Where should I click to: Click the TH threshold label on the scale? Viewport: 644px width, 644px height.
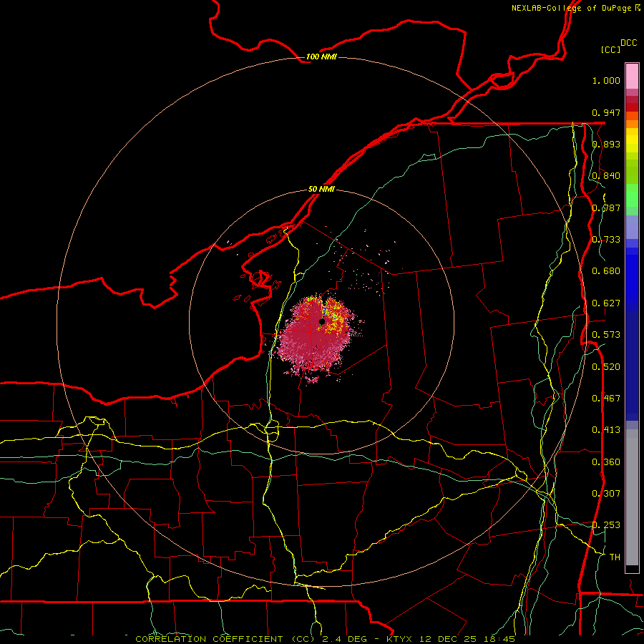click(x=615, y=557)
